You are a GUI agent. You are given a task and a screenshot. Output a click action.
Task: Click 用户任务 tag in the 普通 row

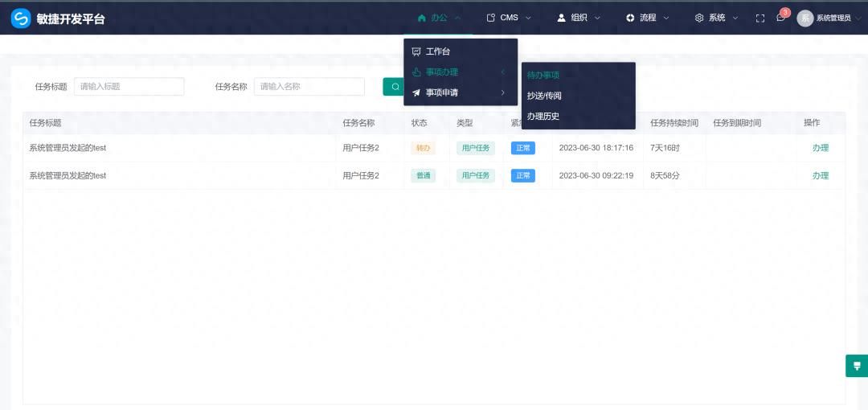click(476, 175)
